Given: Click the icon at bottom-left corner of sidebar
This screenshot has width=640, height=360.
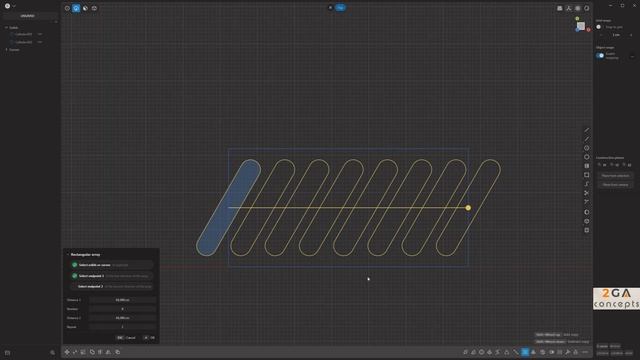Looking at the screenshot, I should (7, 353).
